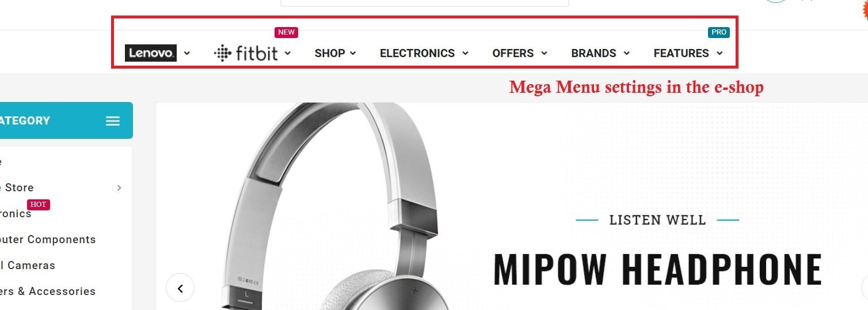Go to the previous slide with left arrow
The height and width of the screenshot is (310, 868).
[x=180, y=288]
